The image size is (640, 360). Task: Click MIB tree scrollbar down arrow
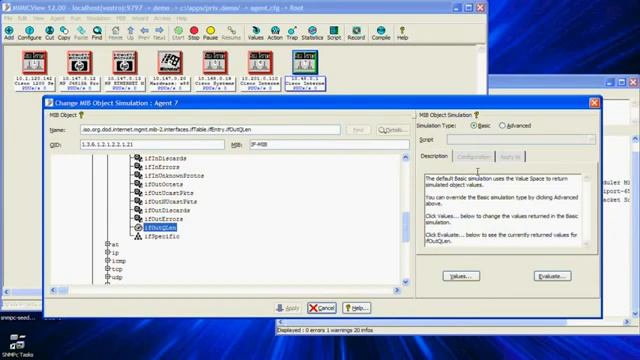coord(405,282)
